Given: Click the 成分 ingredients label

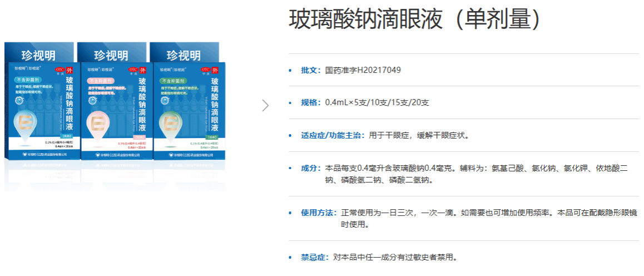Looking at the screenshot, I should (x=310, y=168).
